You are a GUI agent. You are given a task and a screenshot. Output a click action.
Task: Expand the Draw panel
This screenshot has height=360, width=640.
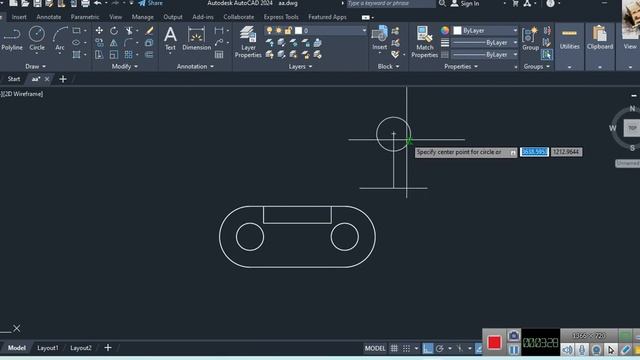(36, 67)
